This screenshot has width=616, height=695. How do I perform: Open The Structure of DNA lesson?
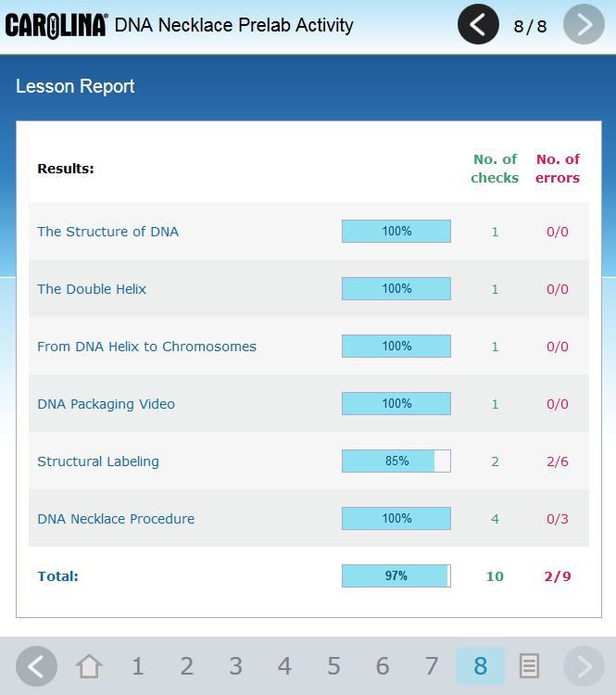(107, 232)
